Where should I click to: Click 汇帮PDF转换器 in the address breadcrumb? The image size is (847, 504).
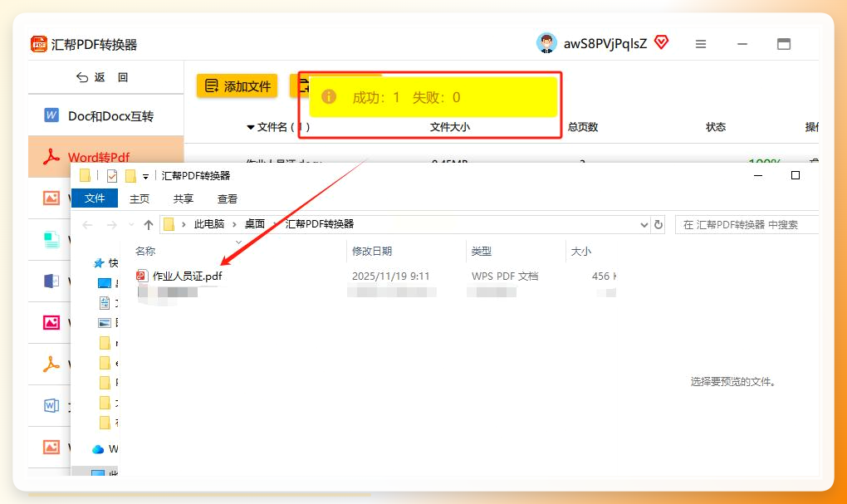coord(320,223)
